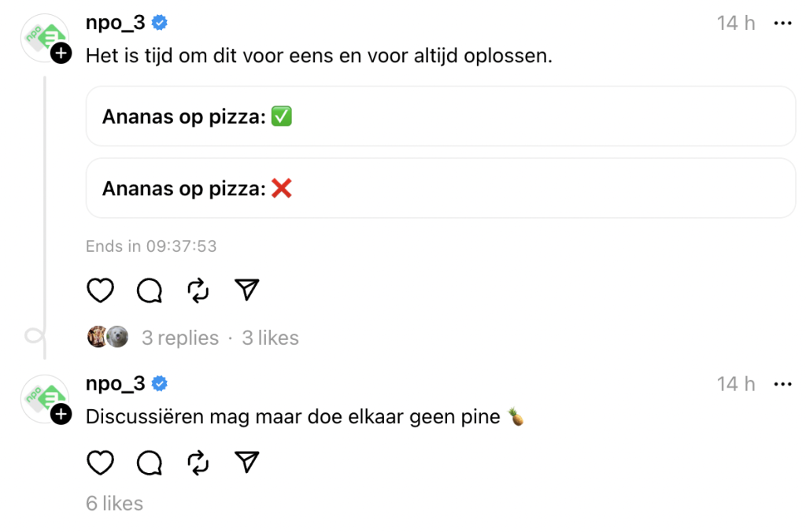Vote against 'Ananas op pizza' with cross
The image size is (806, 532).
click(441, 188)
